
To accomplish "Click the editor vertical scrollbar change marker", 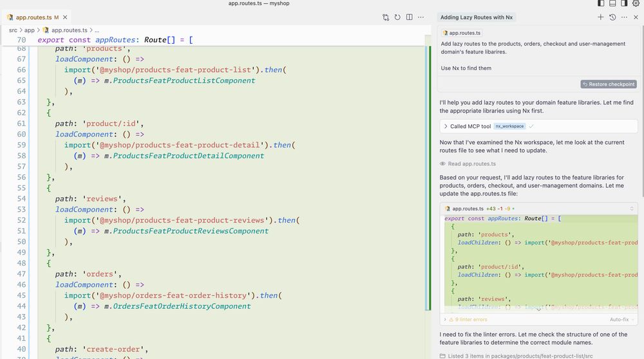I will (x=430, y=178).
